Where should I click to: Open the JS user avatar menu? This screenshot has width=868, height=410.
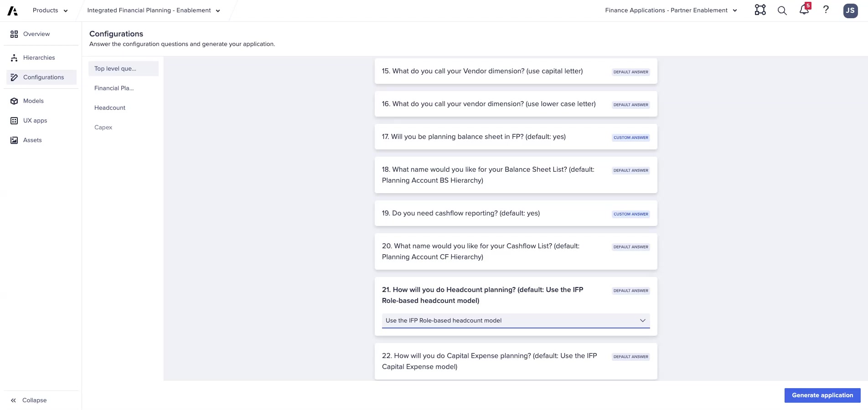tap(850, 10)
